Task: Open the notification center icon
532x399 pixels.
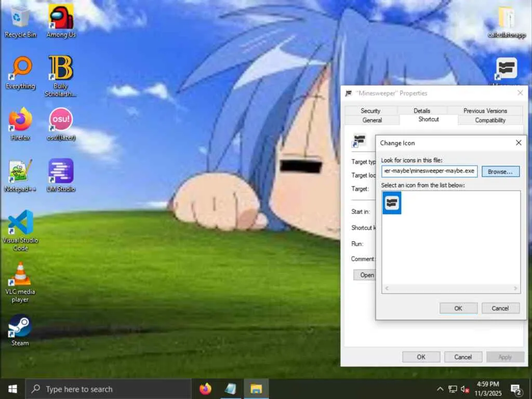Action: (516, 390)
